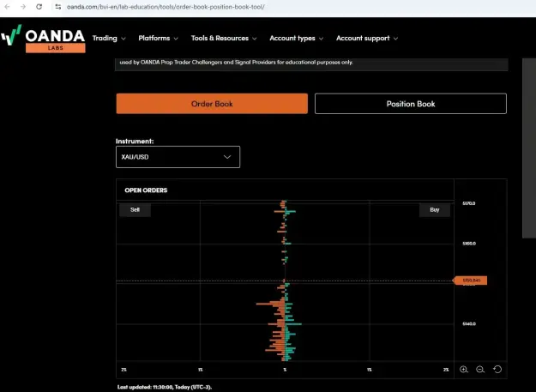
Task: Click the page vertical scrollbar thumb
Action: tap(529, 148)
